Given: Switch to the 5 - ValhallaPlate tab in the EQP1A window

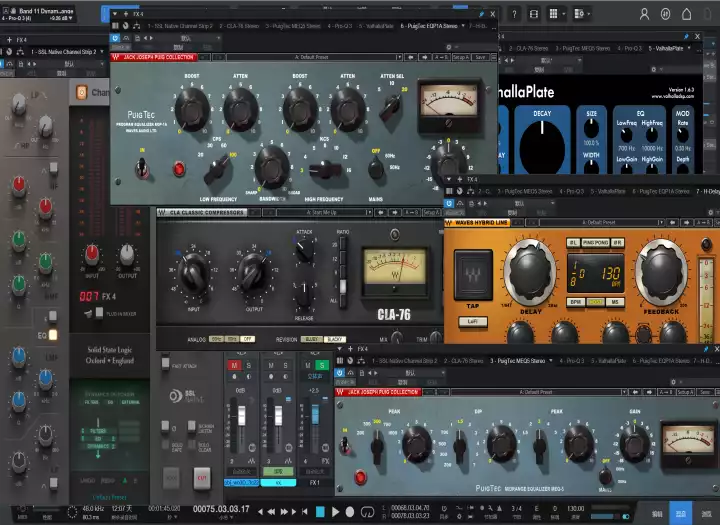Looking at the screenshot, I should point(376,26).
